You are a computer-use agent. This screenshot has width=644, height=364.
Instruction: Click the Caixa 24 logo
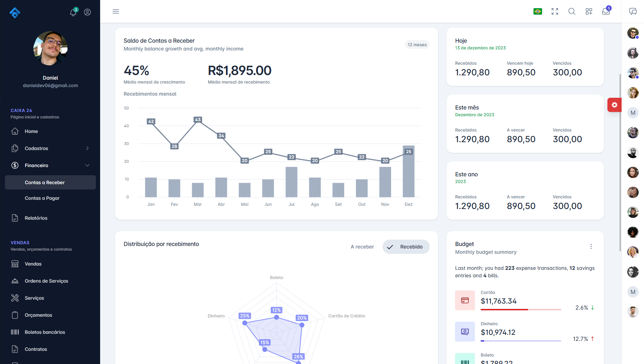point(15,13)
